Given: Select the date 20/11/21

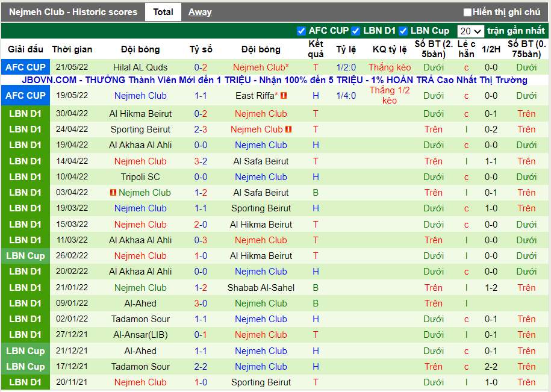Looking at the screenshot, I should (72, 382).
